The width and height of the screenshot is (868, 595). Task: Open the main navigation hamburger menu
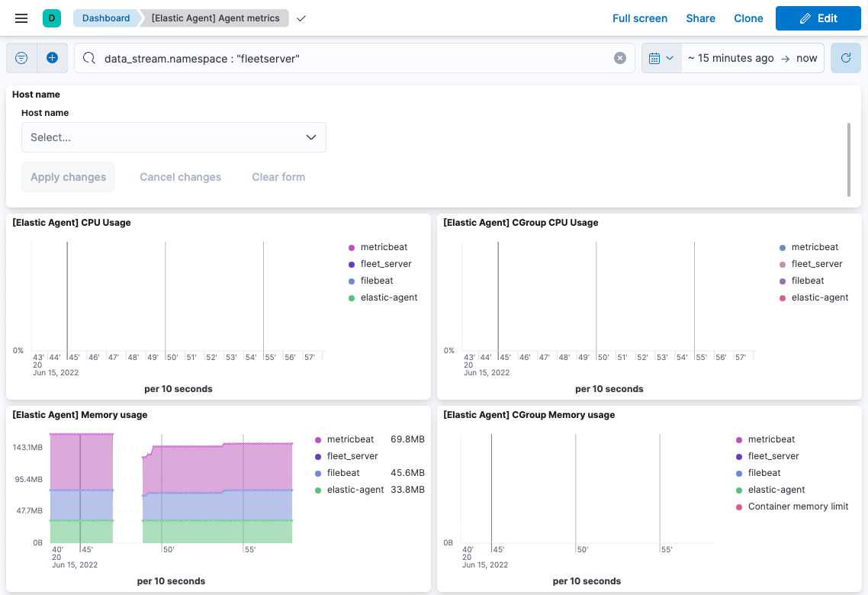[x=21, y=18]
